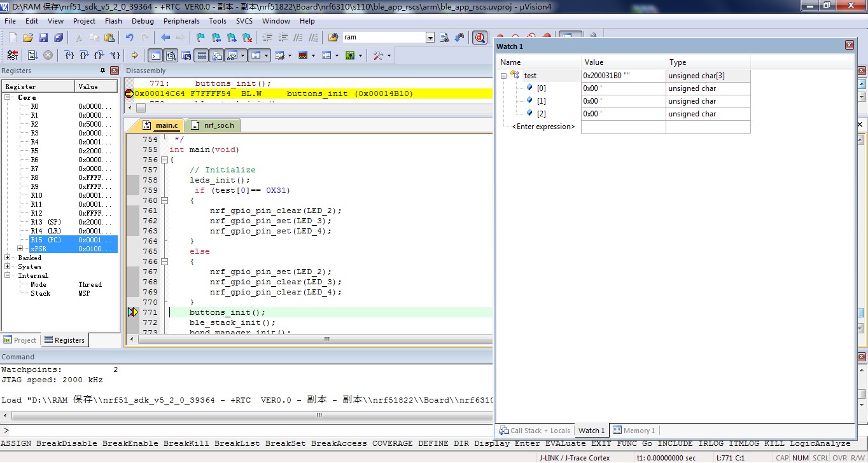
Task: Expand the System register group
Action: click(x=8, y=266)
